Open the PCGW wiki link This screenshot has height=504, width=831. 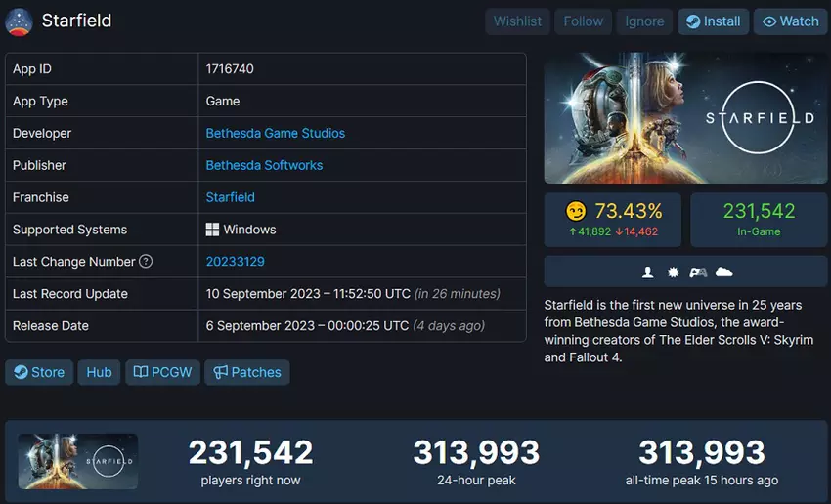coord(164,372)
